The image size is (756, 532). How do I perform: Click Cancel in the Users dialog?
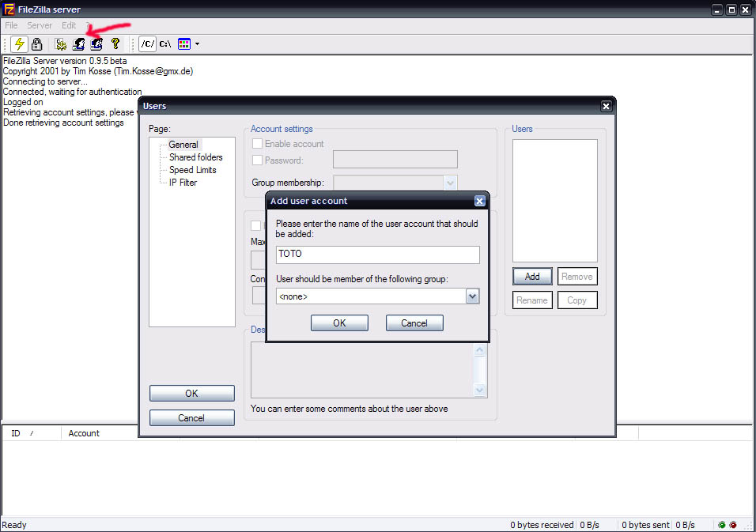pos(192,418)
